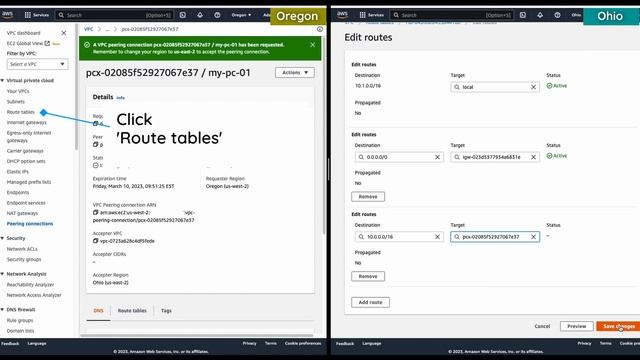This screenshot has width=640, height=360.
Task: Collapse the Network Analysis sidebar section
Action: tap(2, 274)
